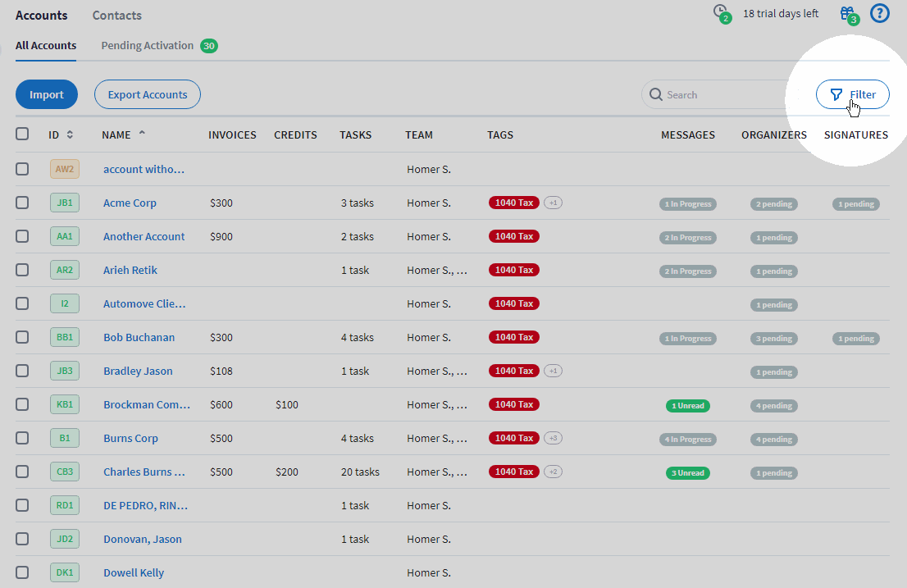Screen dimensions: 907x588
Task: Click the Import button
Action: 46,94
